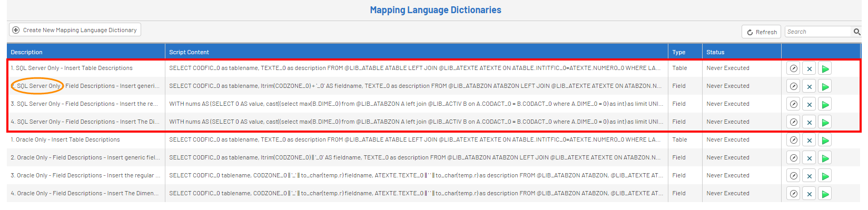
Task: Edit the 4. SQL Server Only dimension entry
Action: tap(793, 122)
